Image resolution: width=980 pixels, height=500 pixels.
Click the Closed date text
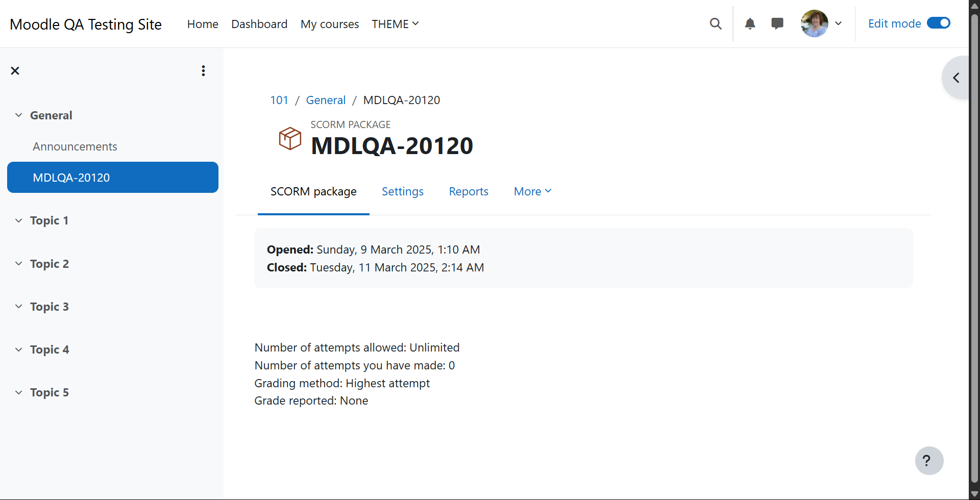376,267
